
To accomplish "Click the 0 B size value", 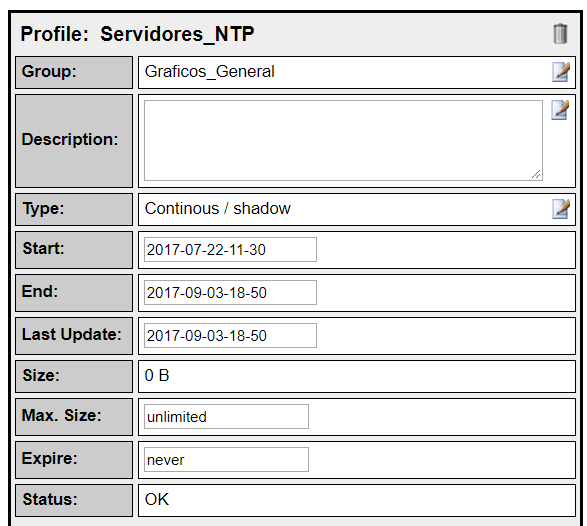I will pyautogui.click(x=157, y=376).
